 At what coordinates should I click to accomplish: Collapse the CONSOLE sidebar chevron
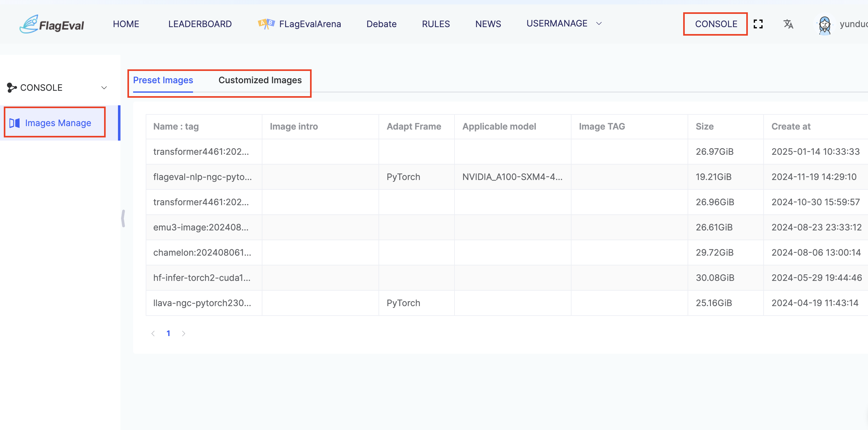[104, 88]
